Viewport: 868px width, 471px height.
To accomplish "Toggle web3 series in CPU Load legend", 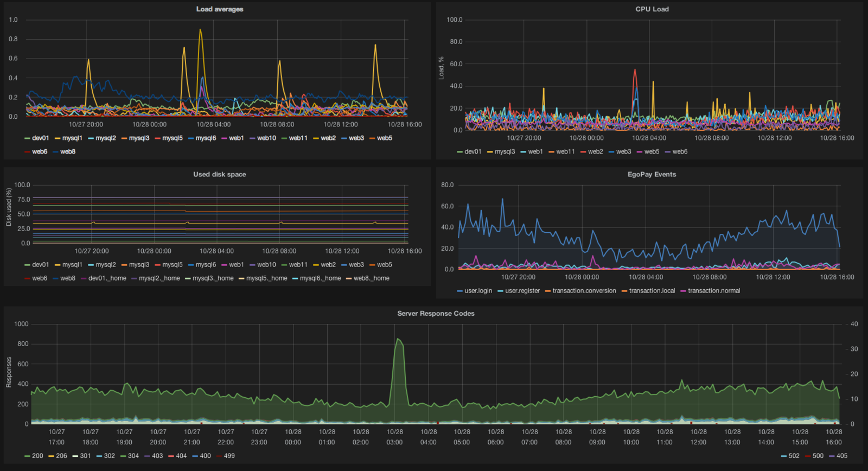I will tap(623, 152).
